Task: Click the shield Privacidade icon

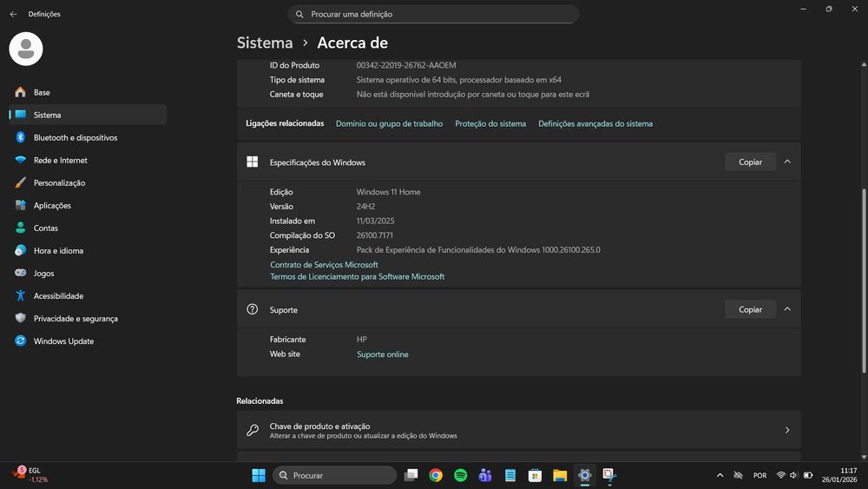Action: (21, 318)
